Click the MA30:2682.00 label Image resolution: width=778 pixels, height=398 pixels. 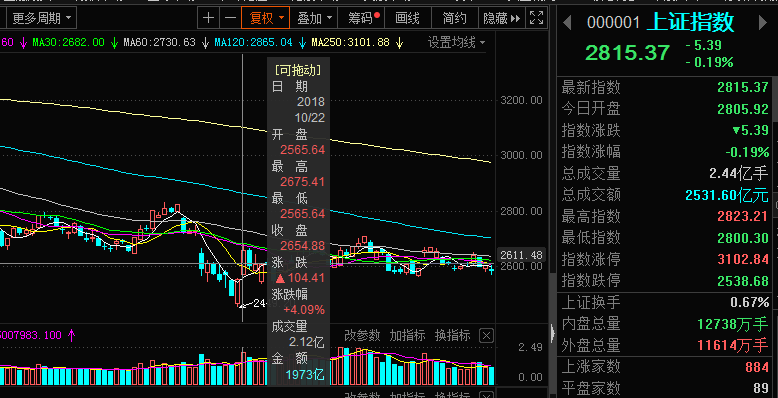pos(68,43)
